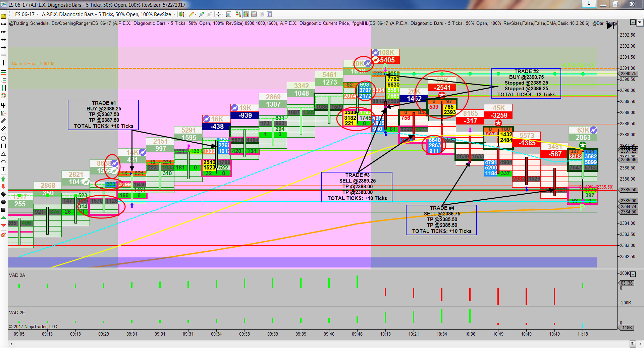Open the Indicators toolbar icon
The image size is (644, 348).
click(x=246, y=14)
